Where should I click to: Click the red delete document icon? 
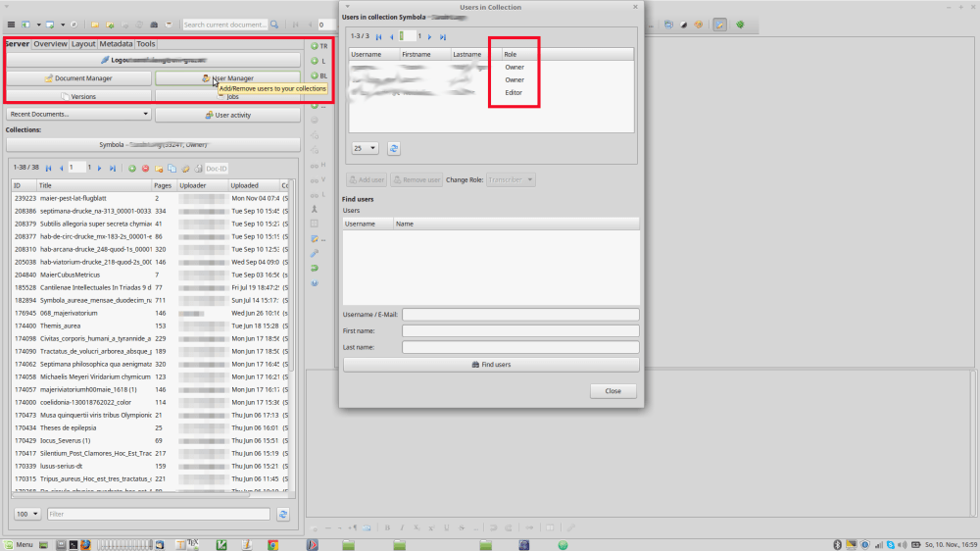pos(145,169)
